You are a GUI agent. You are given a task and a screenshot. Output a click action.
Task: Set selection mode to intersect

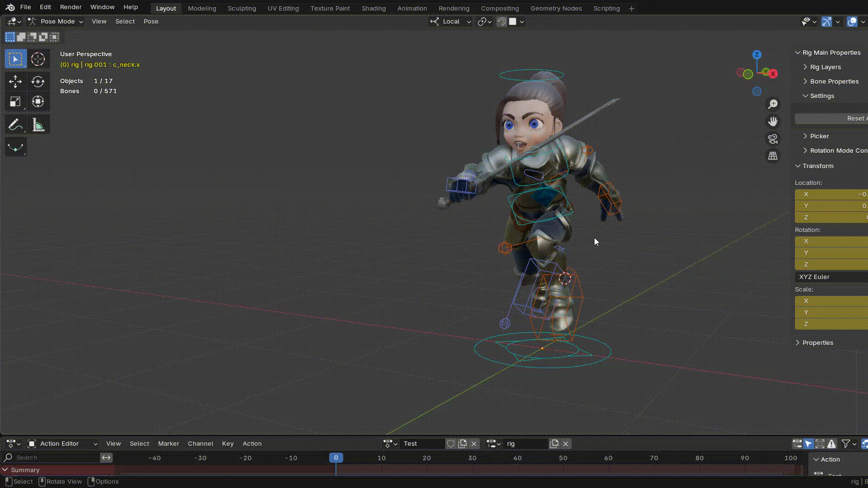pos(54,37)
